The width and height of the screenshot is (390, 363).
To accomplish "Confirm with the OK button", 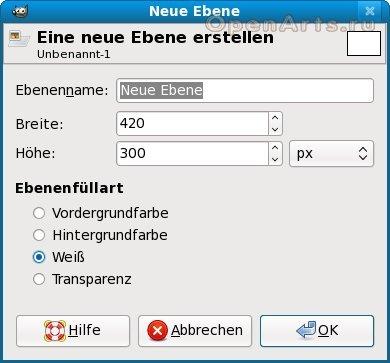I will coord(317,331).
